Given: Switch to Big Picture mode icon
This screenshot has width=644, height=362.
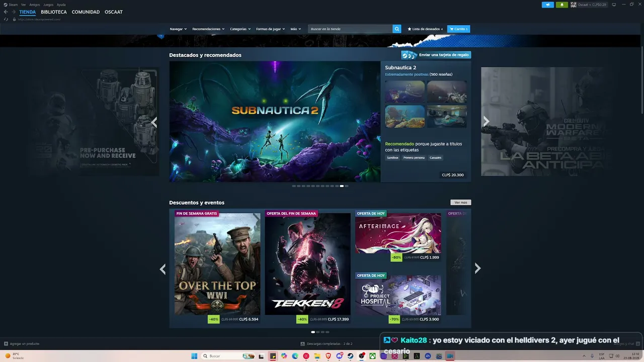Looking at the screenshot, I should (x=614, y=5).
